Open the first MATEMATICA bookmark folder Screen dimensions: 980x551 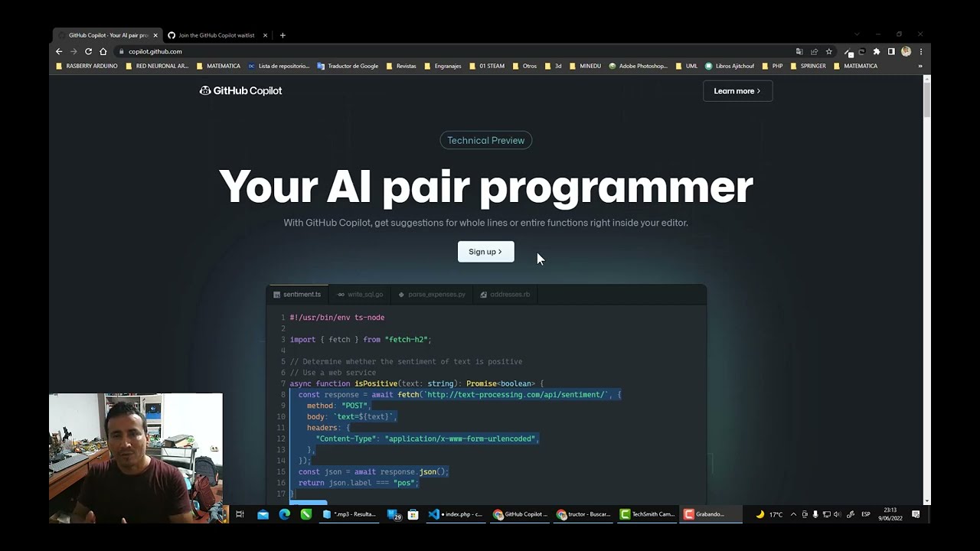218,66
